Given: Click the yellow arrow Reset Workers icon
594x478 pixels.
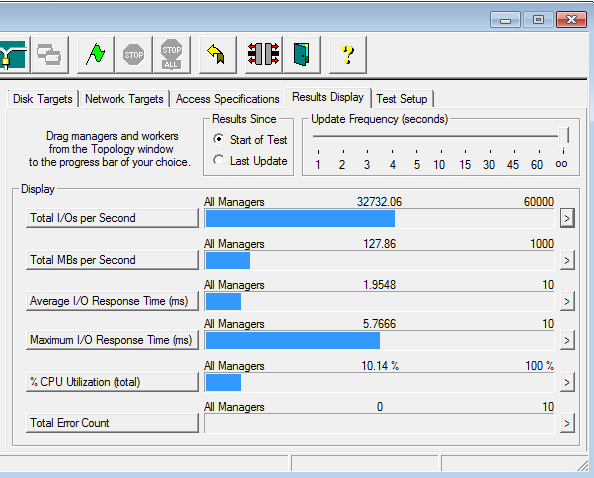Looking at the screenshot, I should [217, 55].
